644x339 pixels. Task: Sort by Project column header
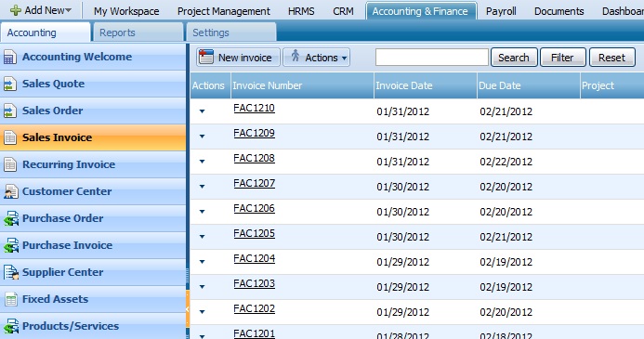tap(612, 85)
